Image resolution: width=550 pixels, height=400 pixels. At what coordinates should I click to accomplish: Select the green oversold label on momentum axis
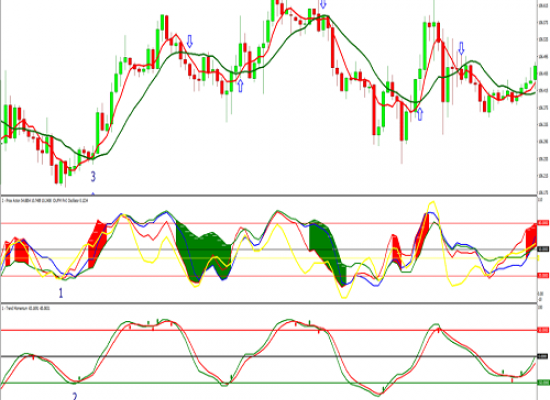[543, 382]
